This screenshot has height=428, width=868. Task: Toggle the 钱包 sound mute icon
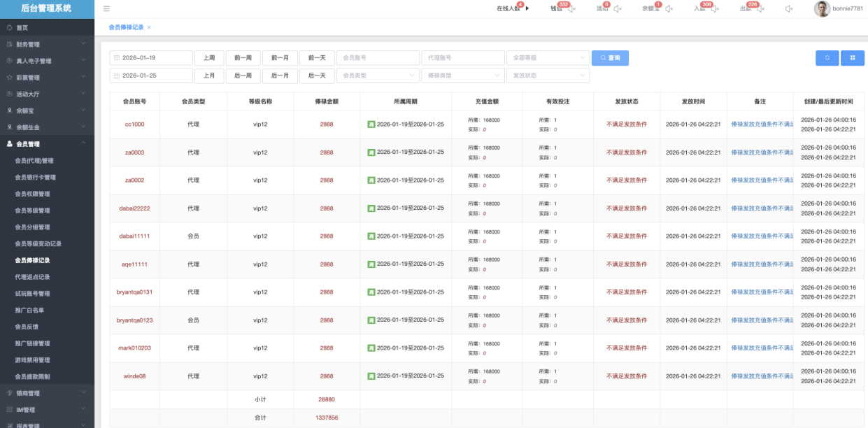point(571,9)
